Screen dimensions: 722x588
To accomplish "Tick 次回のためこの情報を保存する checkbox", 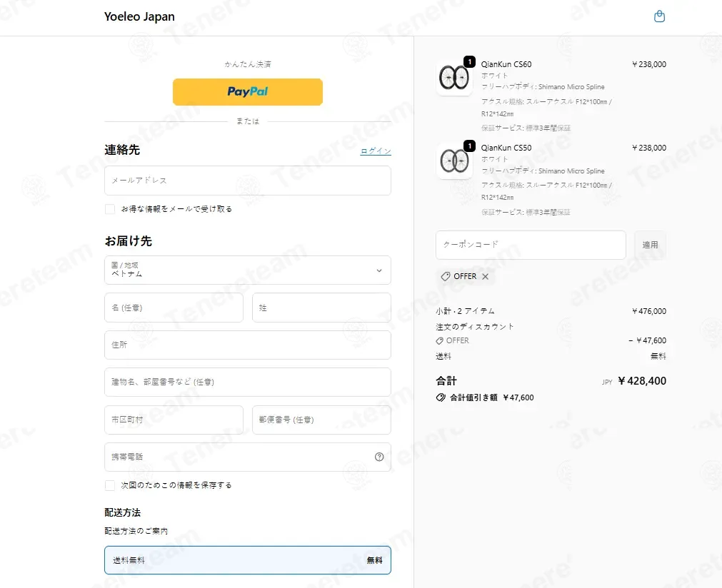I will point(110,485).
